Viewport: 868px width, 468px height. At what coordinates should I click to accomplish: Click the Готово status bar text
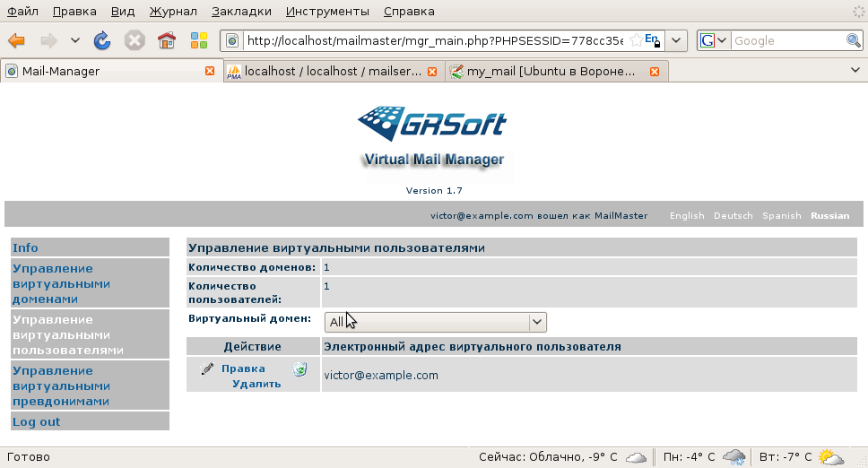[28, 457]
